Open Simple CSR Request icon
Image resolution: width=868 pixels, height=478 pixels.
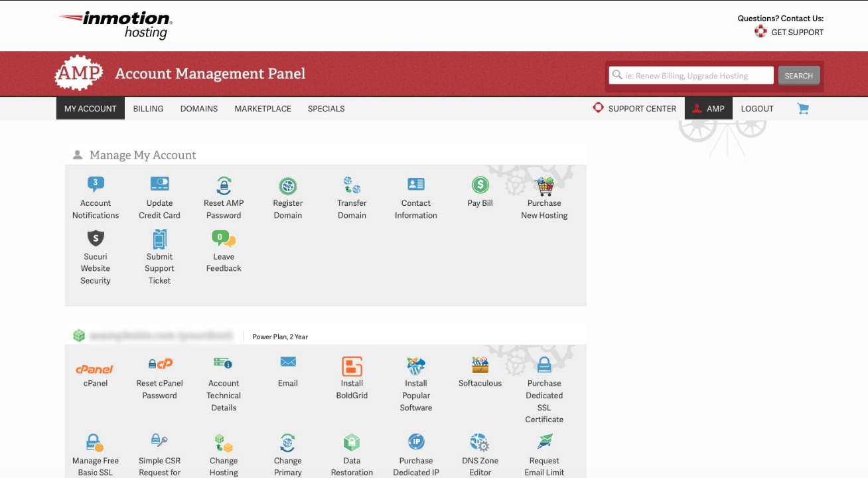point(159,439)
